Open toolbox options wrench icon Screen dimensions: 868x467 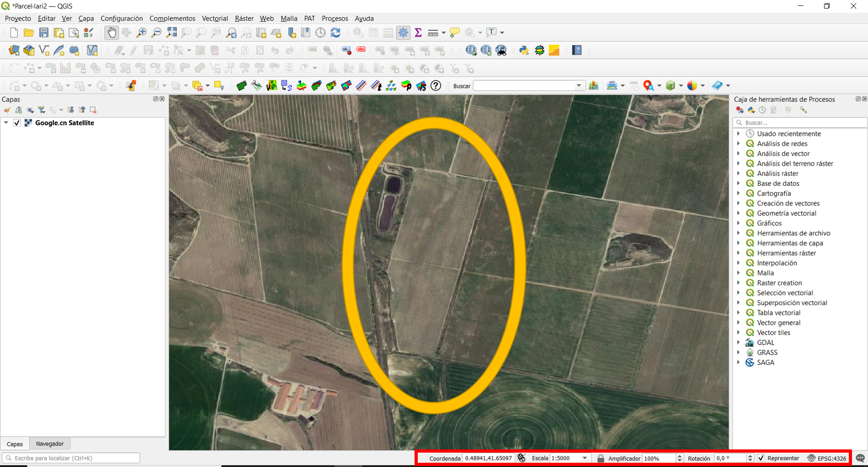pos(804,110)
